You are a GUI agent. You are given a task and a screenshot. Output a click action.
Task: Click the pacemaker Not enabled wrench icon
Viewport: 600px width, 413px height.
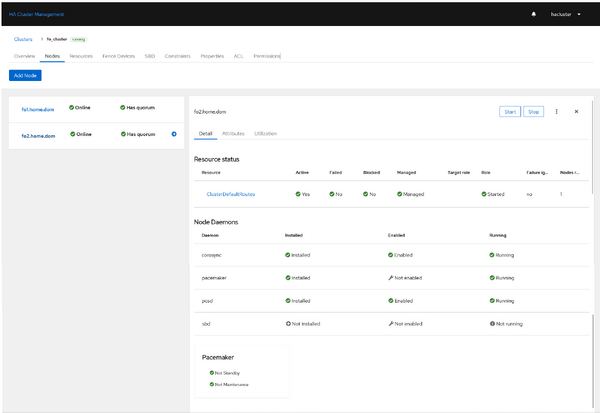pos(391,278)
